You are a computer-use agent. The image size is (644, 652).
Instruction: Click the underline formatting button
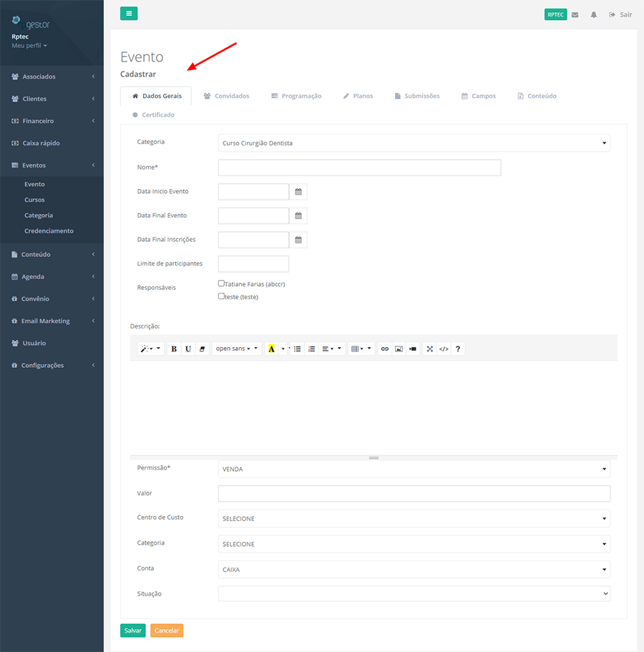(188, 349)
